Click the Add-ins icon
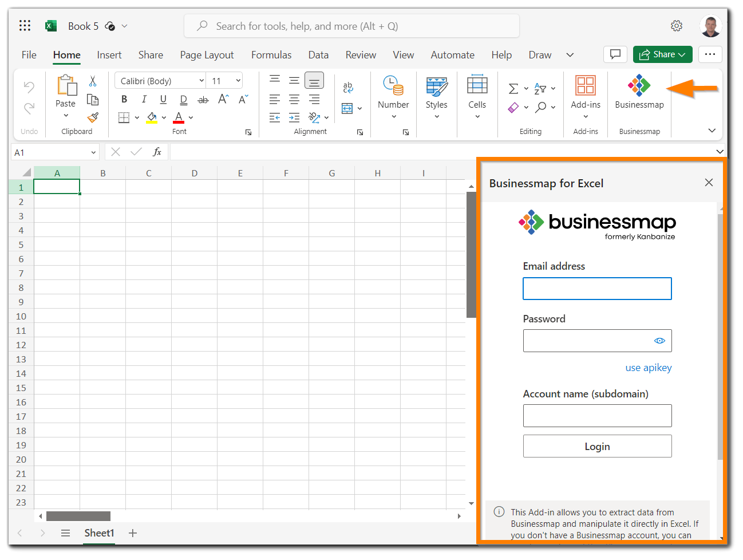The image size is (743, 560). (585, 86)
